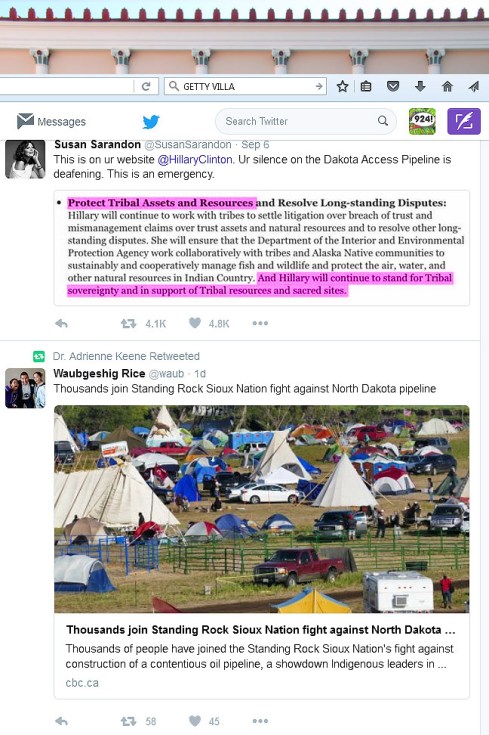Screen dimensions: 489x735
Task: Like Susan Sarandon's tweet
Action: click(x=195, y=322)
